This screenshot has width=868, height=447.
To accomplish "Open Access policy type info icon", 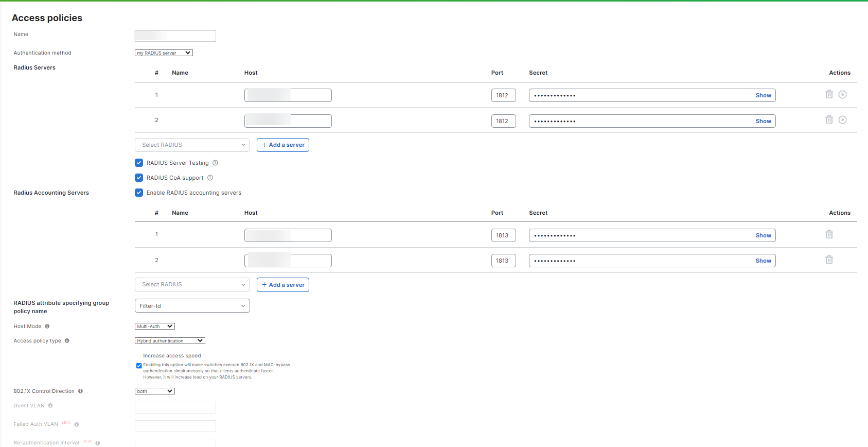I will pos(67,340).
